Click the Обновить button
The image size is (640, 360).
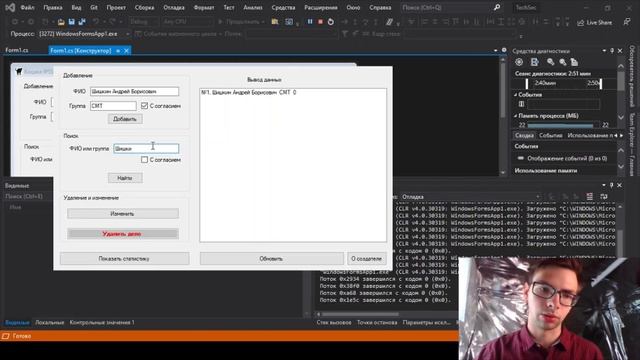[271, 258]
